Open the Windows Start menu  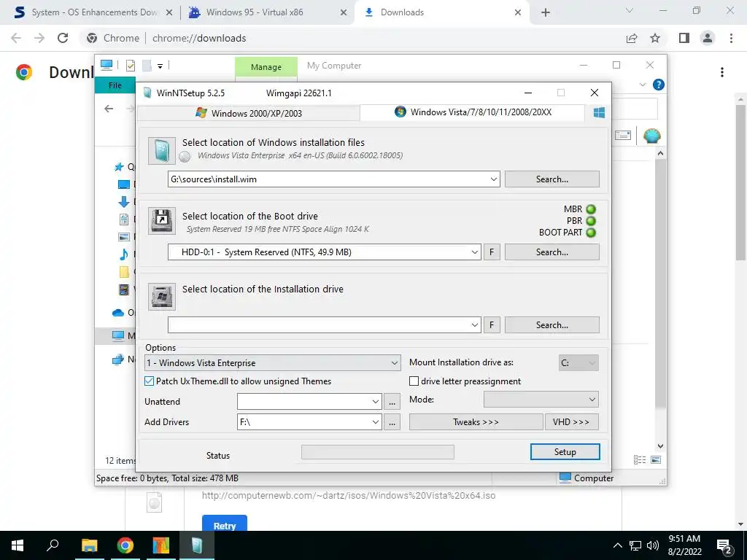pos(18,545)
